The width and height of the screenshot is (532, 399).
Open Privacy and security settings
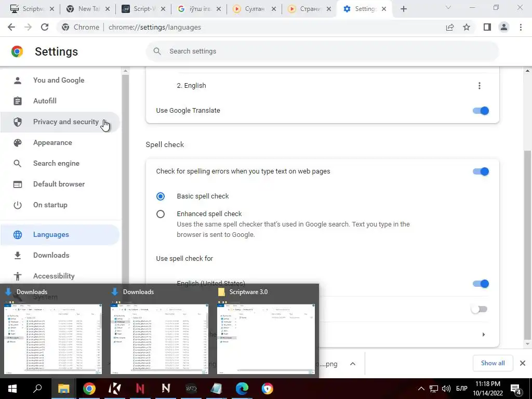pos(60,122)
